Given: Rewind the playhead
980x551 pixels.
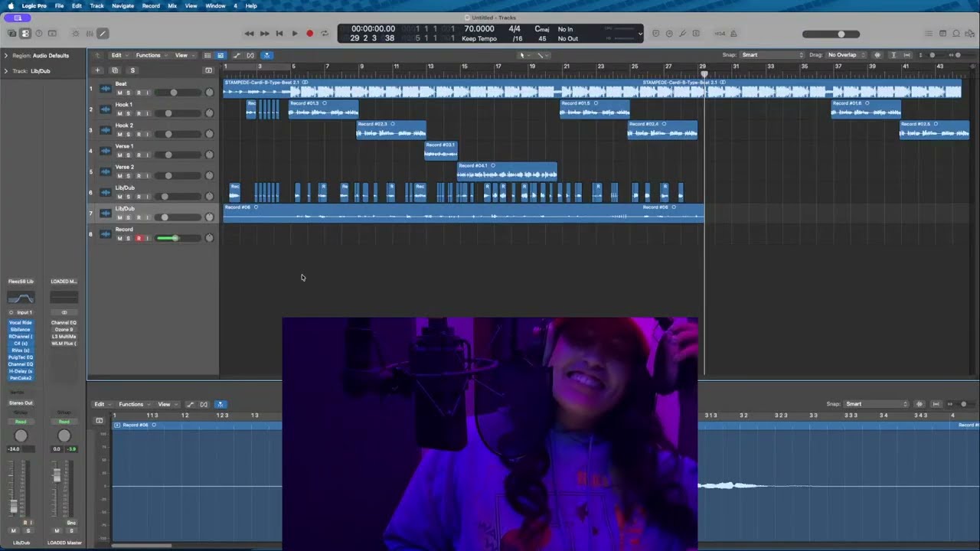Looking at the screenshot, I should [x=249, y=34].
